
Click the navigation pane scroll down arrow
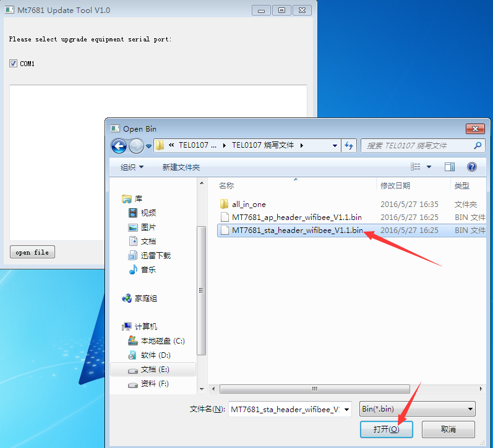coord(202,389)
